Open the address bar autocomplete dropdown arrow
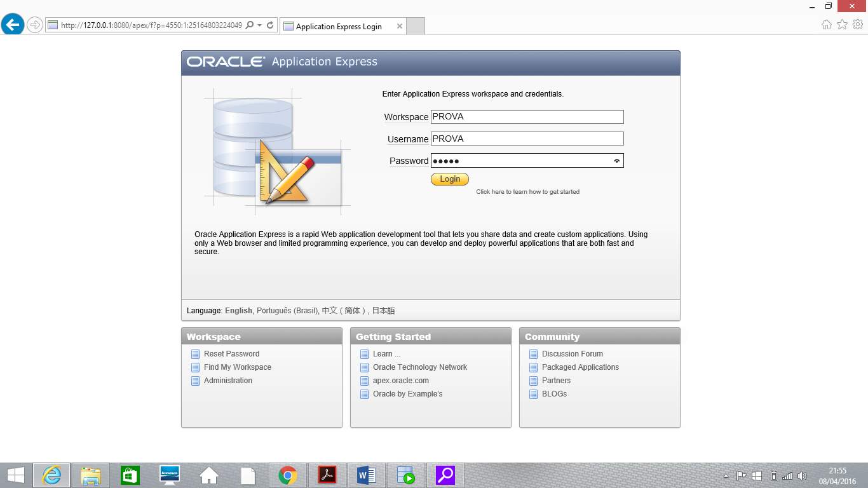This screenshot has height=488, width=868. (260, 25)
